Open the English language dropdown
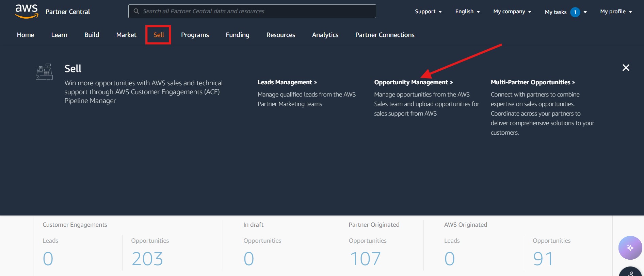Screen dimensions: 644x276 467,12
